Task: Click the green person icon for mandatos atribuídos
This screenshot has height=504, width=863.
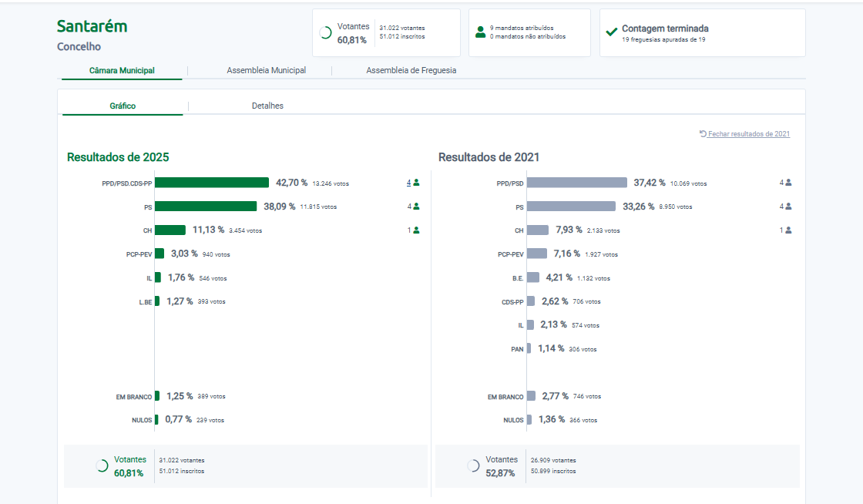Action: [481, 32]
